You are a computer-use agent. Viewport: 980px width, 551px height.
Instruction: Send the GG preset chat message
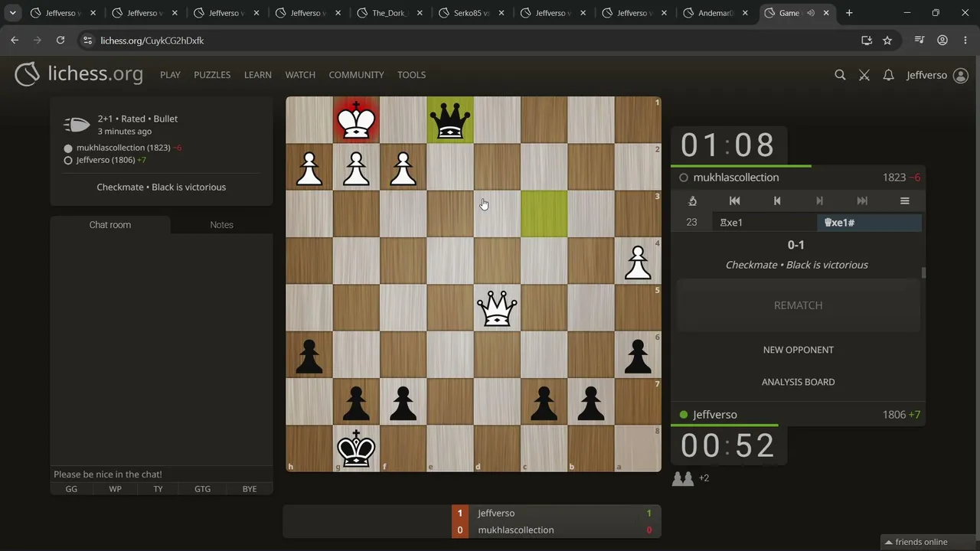(x=71, y=489)
